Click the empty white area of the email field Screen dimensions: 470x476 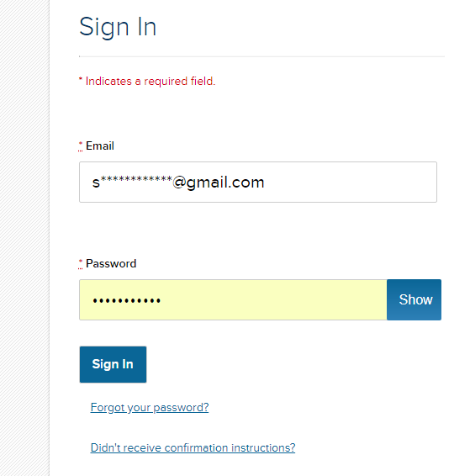(349, 182)
